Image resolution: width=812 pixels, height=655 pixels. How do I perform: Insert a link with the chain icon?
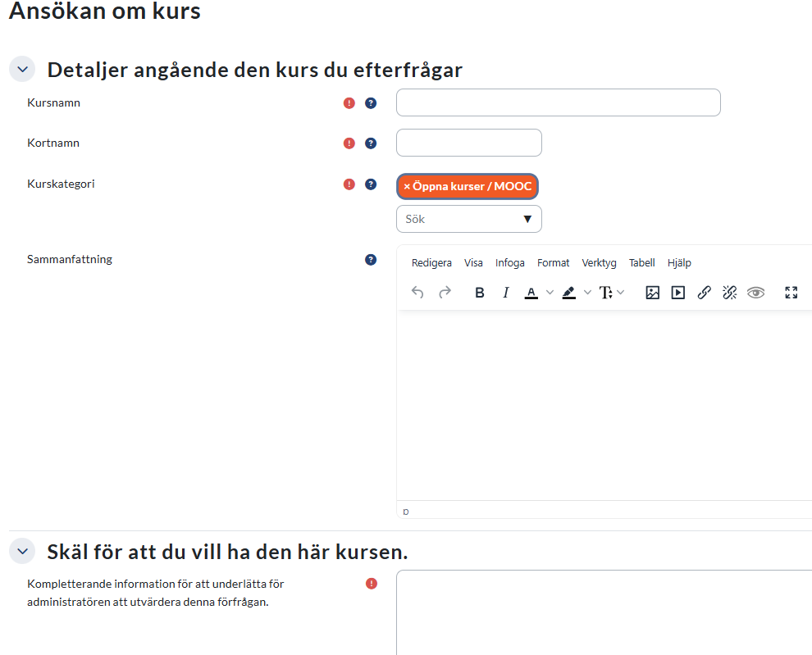tap(704, 293)
